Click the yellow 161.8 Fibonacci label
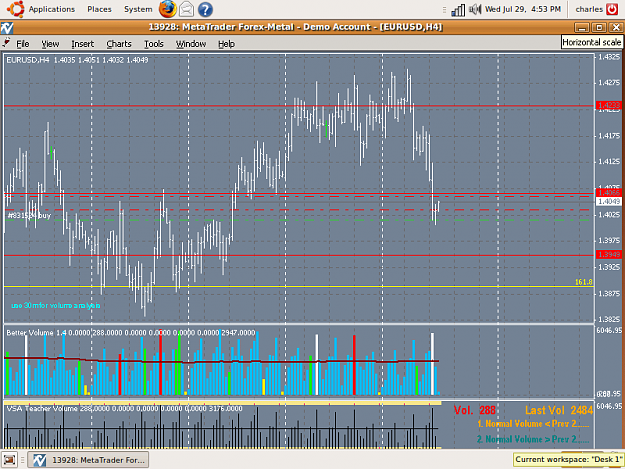Image resolution: width=625 pixels, height=469 pixels. [584, 282]
